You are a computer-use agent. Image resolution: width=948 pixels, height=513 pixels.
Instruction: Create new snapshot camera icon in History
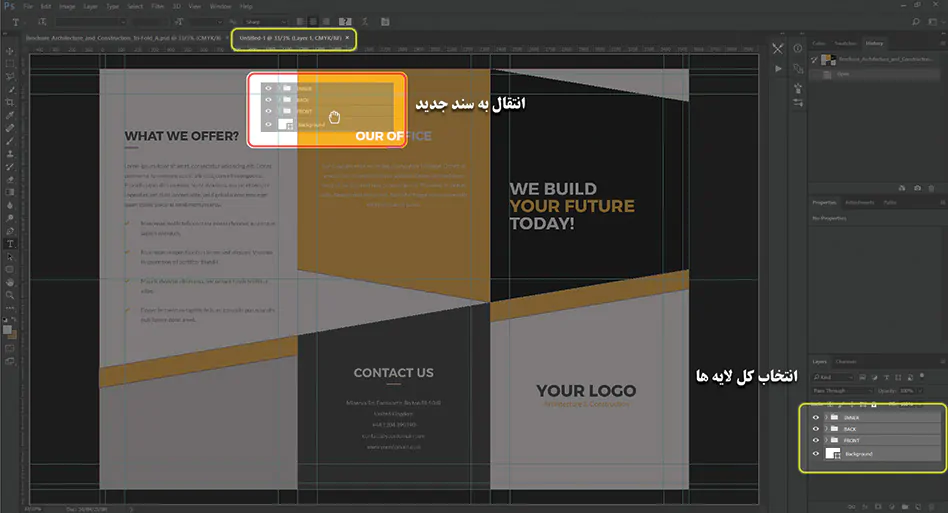[x=917, y=188]
